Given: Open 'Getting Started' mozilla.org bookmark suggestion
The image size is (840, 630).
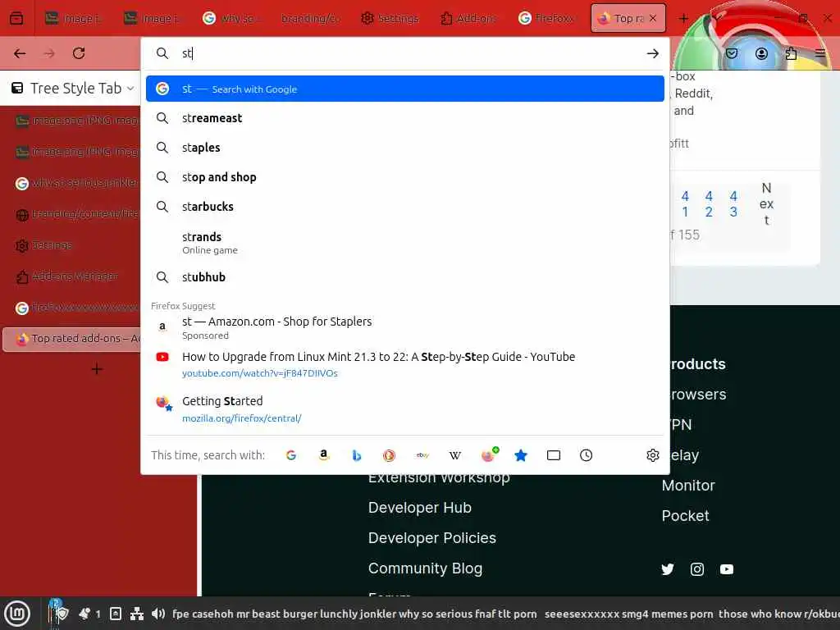Looking at the screenshot, I should pyautogui.click(x=405, y=409).
